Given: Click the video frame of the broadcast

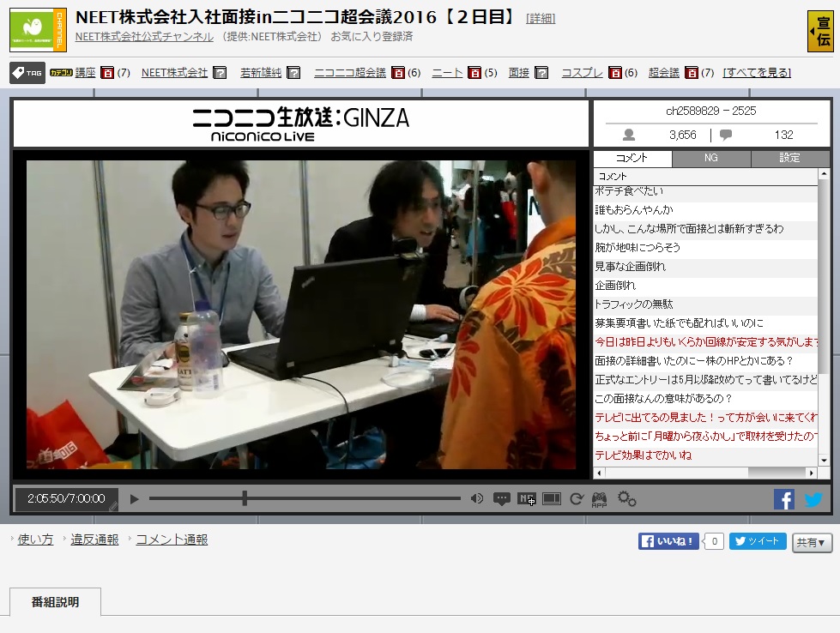Looking at the screenshot, I should pos(301,315).
